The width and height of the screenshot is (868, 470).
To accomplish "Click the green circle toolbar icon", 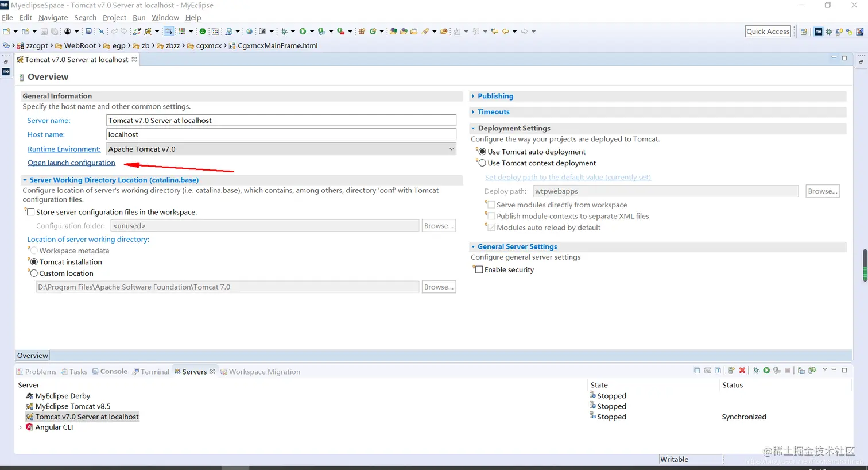I will 203,32.
